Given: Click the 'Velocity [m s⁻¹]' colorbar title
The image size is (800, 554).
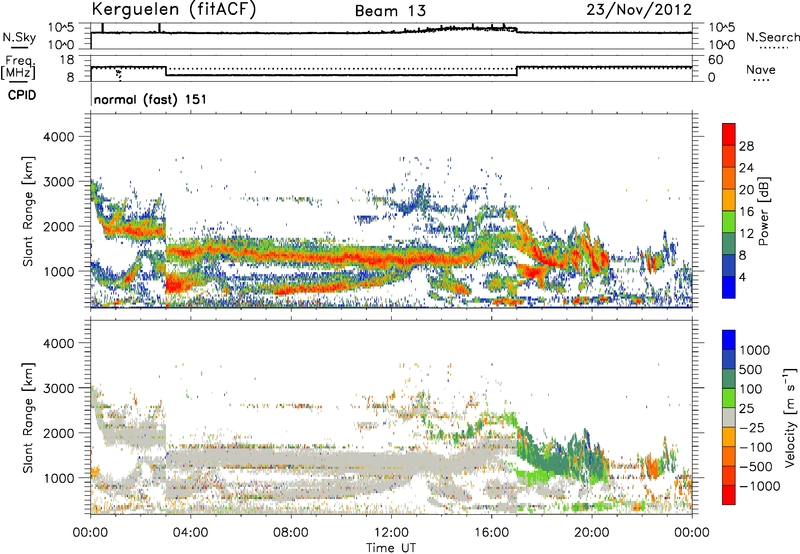Looking at the screenshot, I should [790, 418].
